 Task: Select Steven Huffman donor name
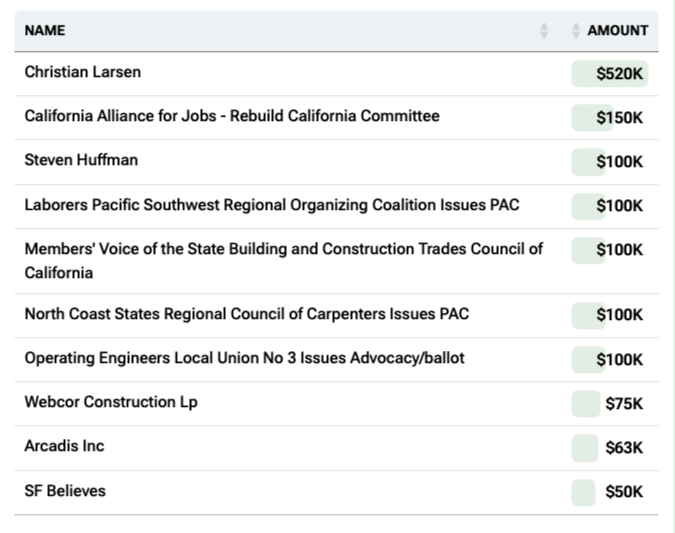pyautogui.click(x=81, y=160)
